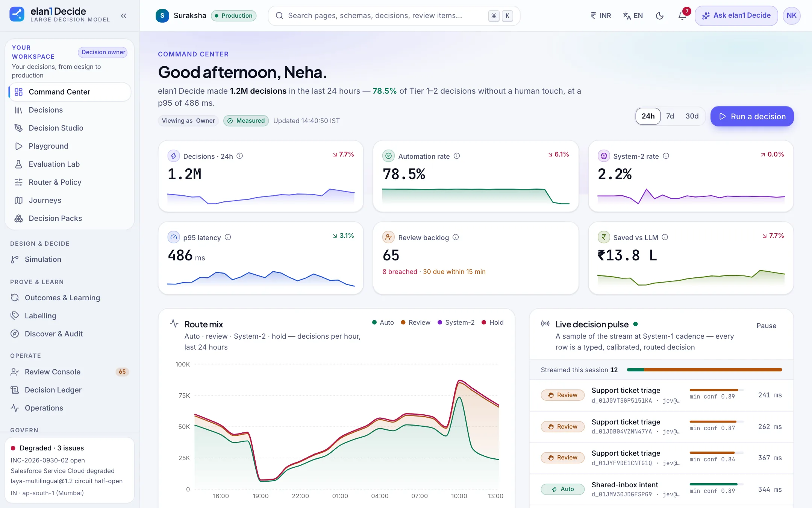The image size is (812, 508).
Task: Click the info icon beside Automation rate
Action: point(457,156)
